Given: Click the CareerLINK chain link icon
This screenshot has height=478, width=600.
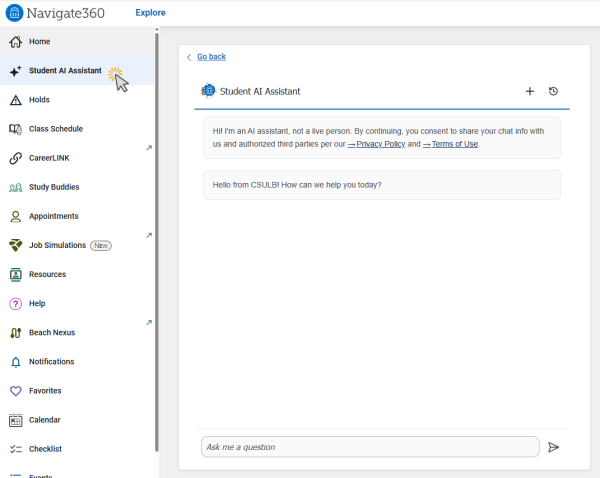Looking at the screenshot, I should (16, 158).
